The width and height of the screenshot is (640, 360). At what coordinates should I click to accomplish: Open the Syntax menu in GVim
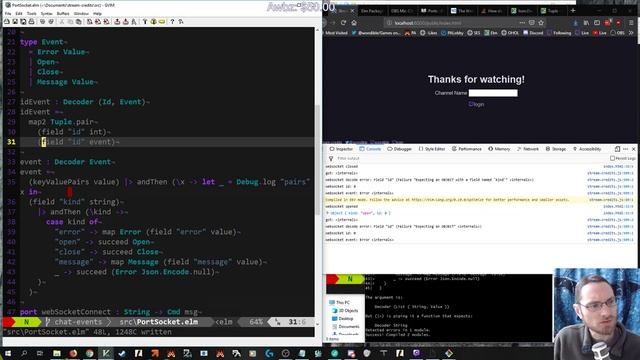point(47,13)
